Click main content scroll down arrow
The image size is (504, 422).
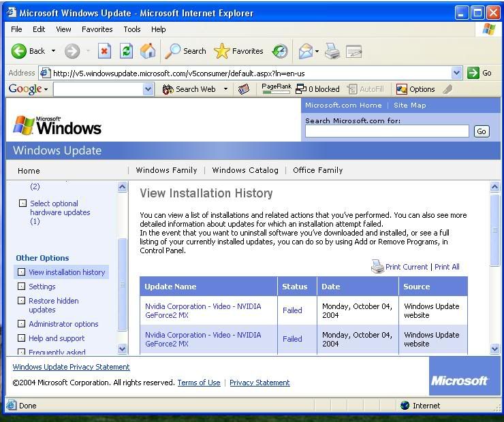coord(494,348)
